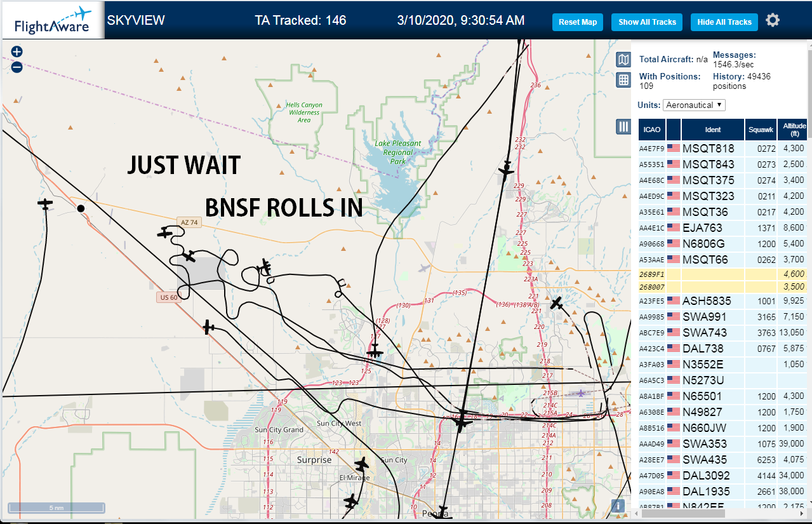Select the SWA353 row
Viewport: 812px width, 524px height.
(723, 444)
